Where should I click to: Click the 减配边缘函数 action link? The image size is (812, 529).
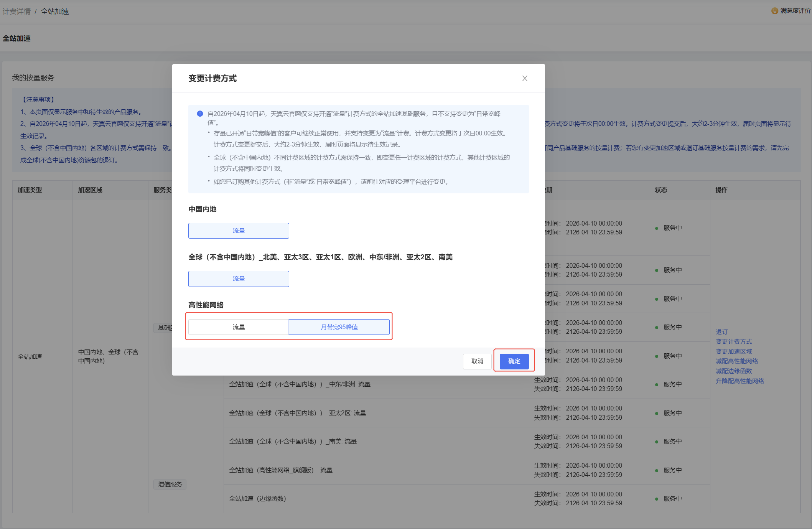click(733, 371)
